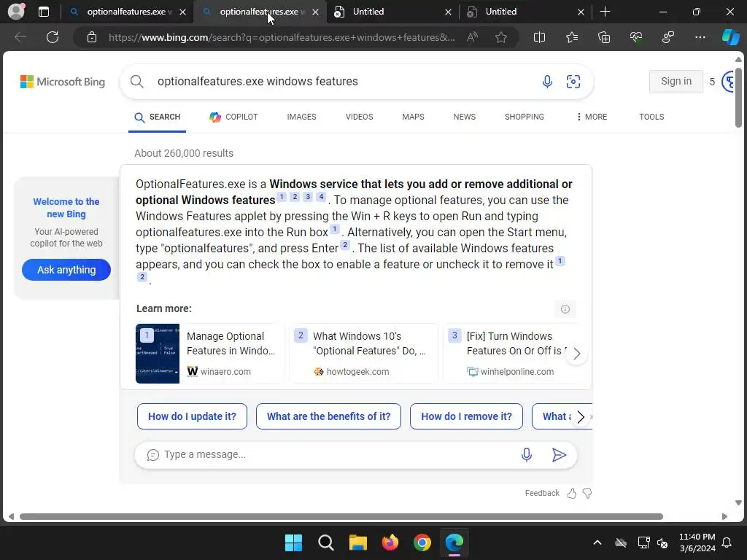Launch Firefox from taskbar
747x560 pixels.
[390, 542]
